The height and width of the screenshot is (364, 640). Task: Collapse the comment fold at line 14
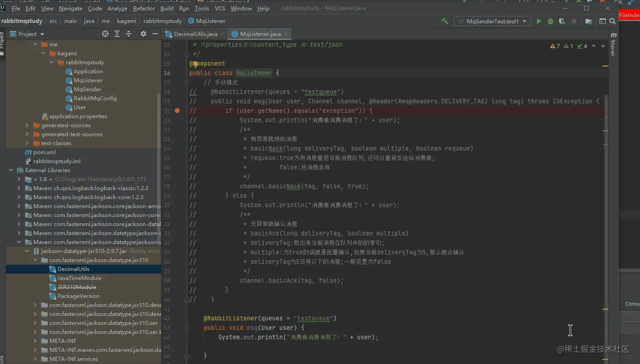[x=186, y=53]
